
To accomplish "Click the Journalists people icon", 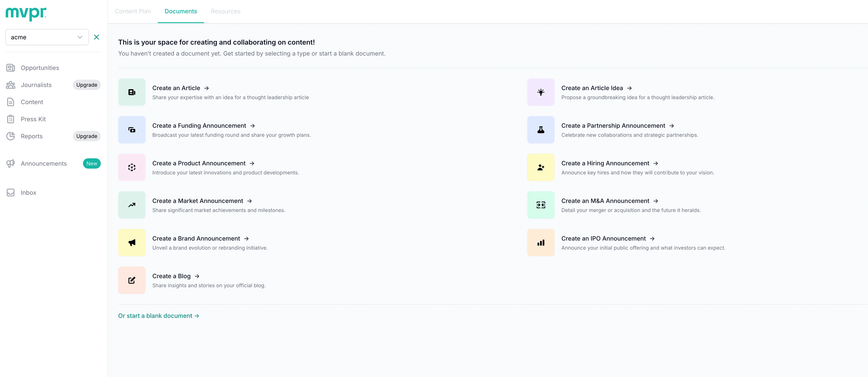I will 10,85.
